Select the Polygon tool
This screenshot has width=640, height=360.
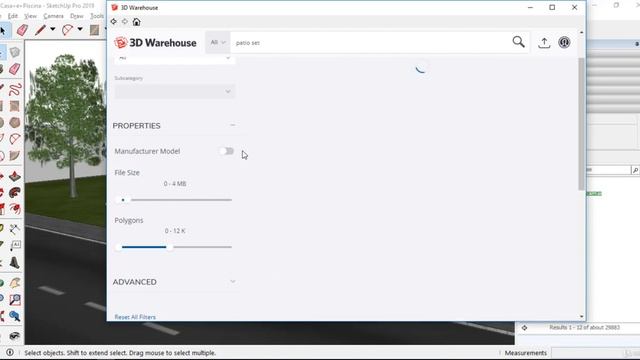[15, 122]
